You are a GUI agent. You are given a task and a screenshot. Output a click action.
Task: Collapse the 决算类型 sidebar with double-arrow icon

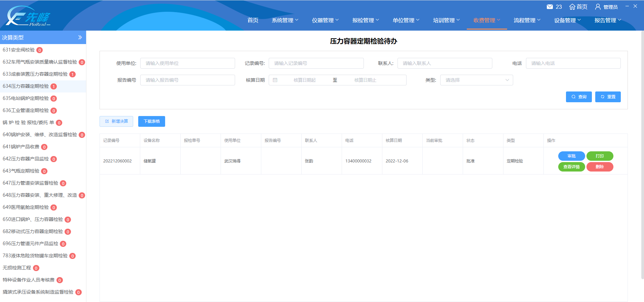(x=80, y=37)
